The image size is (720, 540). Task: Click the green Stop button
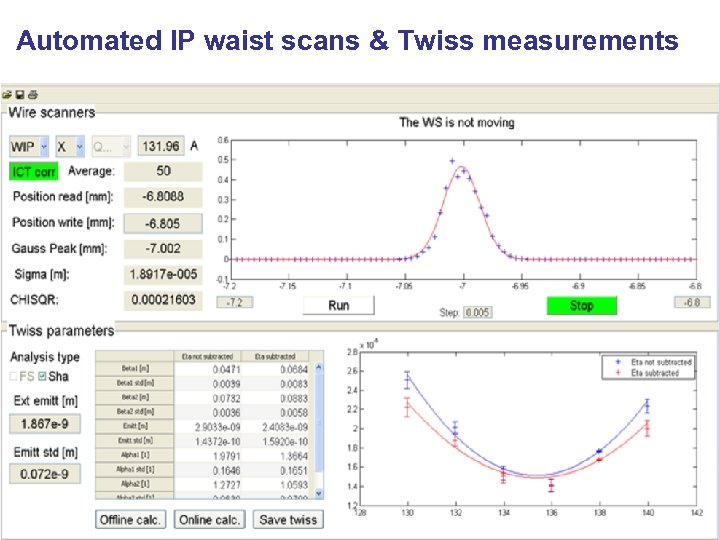(581, 305)
